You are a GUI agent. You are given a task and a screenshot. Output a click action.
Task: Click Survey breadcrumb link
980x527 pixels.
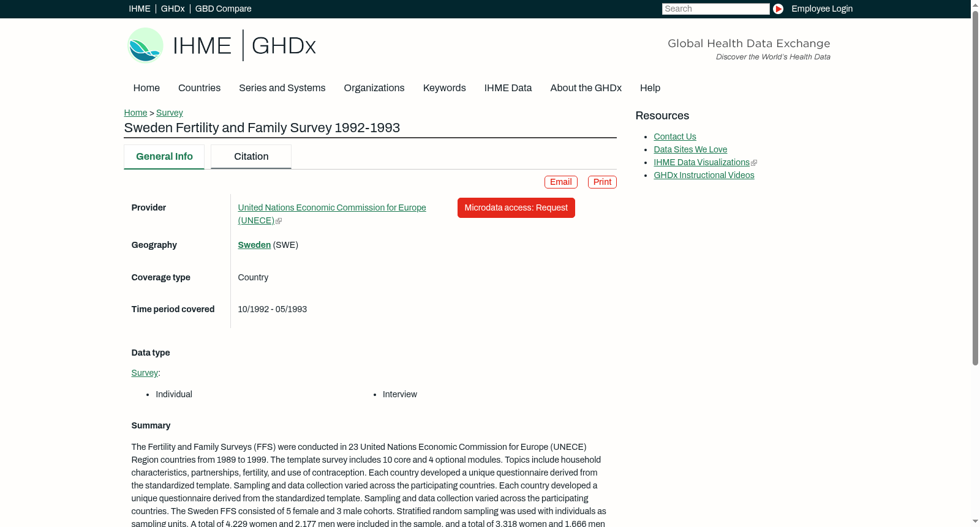click(170, 113)
